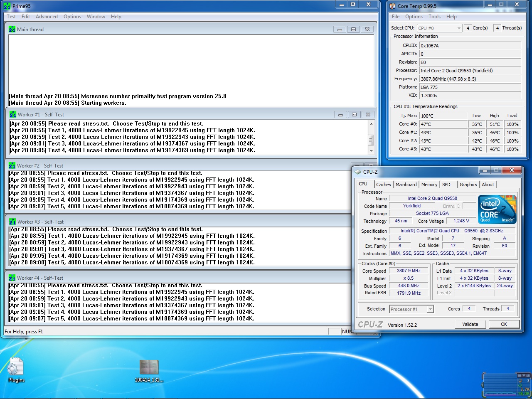The width and height of the screenshot is (532, 399).
Task: Click the Level 2 cache 2 x 6144 KBytes value
Action: coord(474,286)
